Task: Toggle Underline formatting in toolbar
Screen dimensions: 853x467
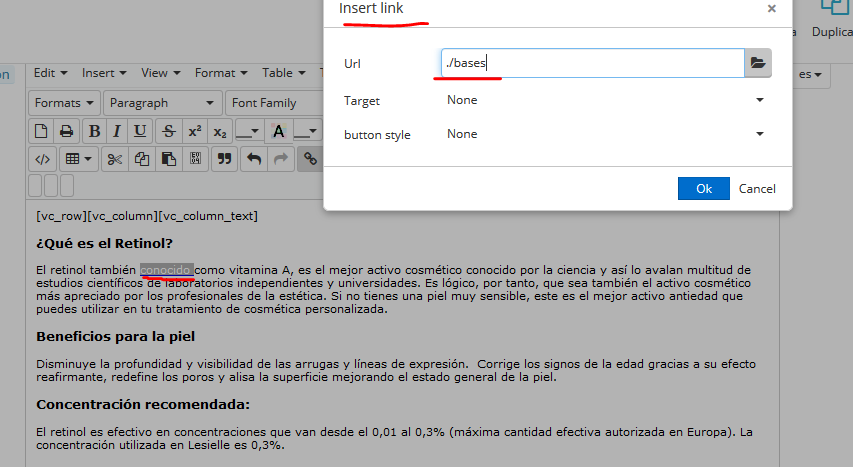Action: pyautogui.click(x=140, y=131)
